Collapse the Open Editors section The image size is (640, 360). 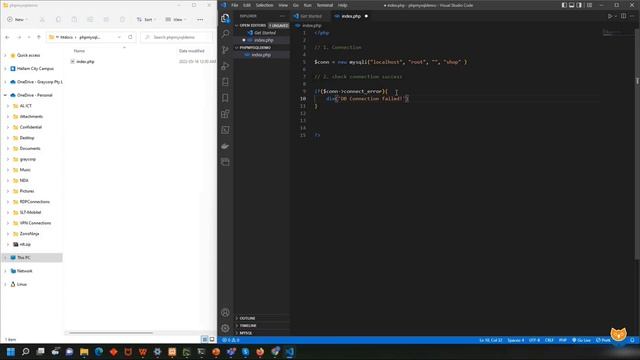coord(262,25)
